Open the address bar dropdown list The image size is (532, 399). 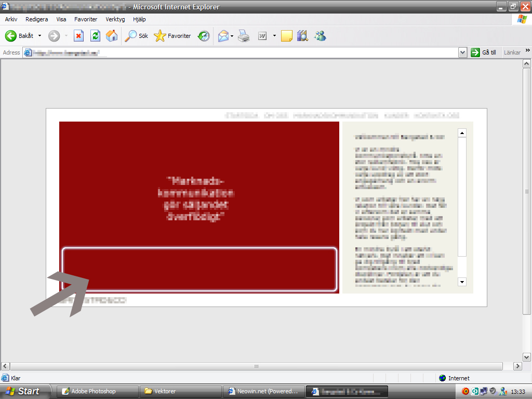coord(462,52)
